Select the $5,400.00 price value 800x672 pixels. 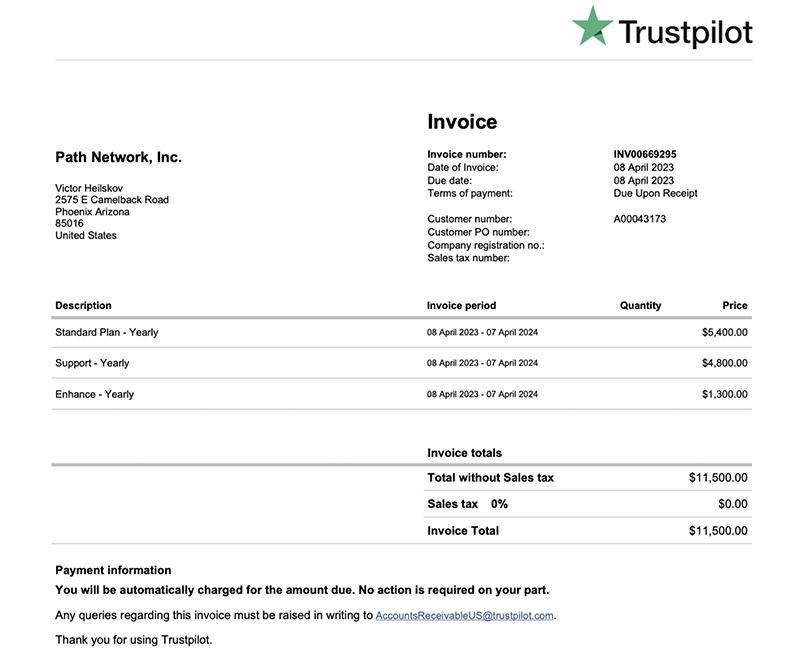click(724, 332)
